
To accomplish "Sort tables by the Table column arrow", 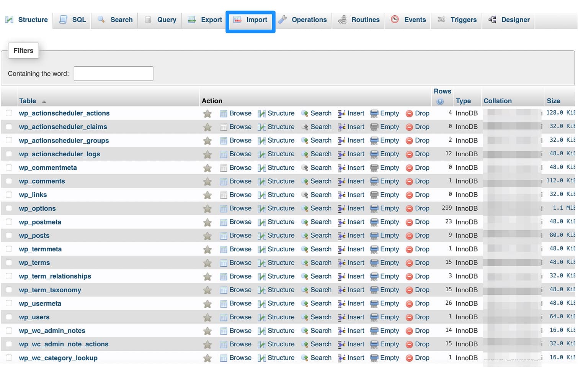I will [44, 101].
